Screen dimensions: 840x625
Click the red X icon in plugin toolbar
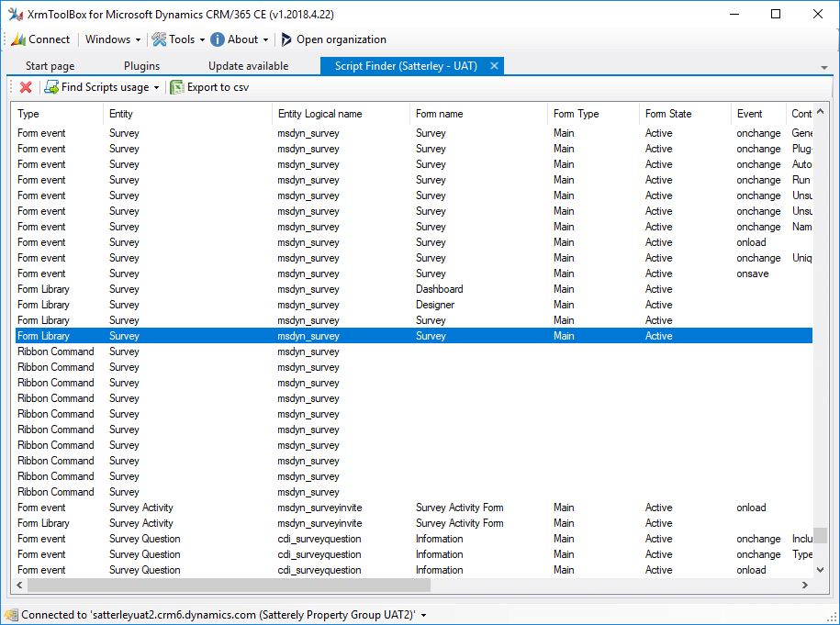click(x=26, y=87)
